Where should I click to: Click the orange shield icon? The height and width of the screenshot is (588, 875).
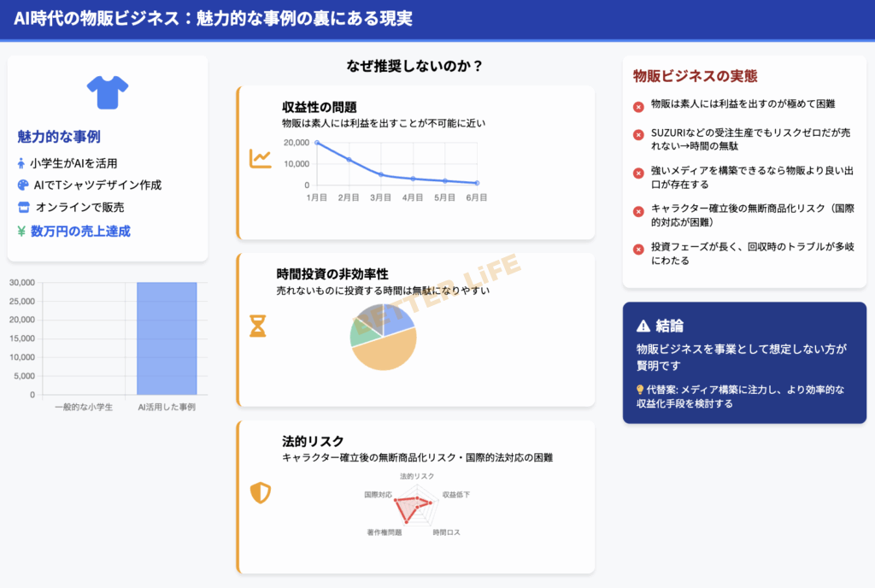pos(260,492)
